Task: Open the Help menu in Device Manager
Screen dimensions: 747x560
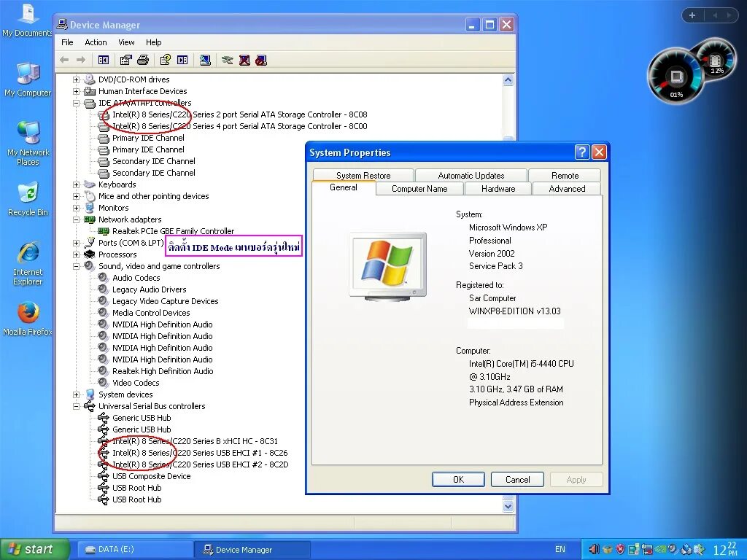Action: (x=153, y=42)
